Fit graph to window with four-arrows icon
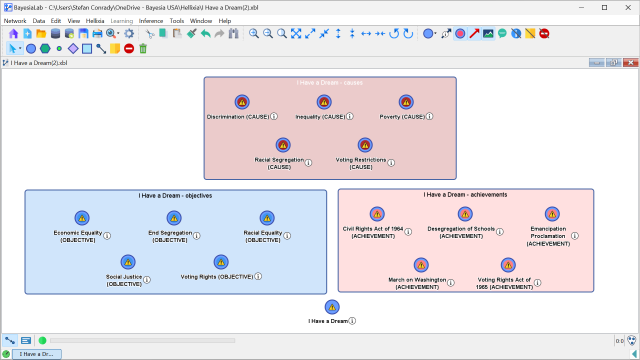This screenshot has width=640, height=360. 296,34
